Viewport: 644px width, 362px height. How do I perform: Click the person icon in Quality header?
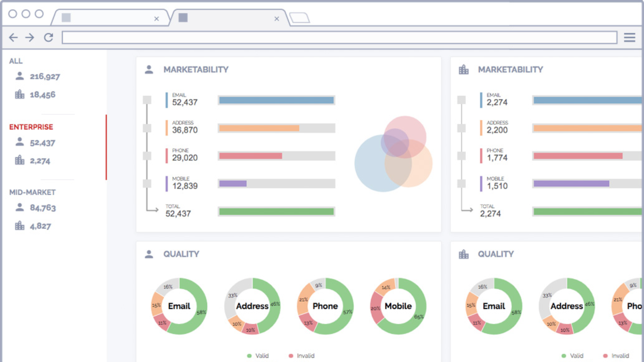(x=149, y=254)
